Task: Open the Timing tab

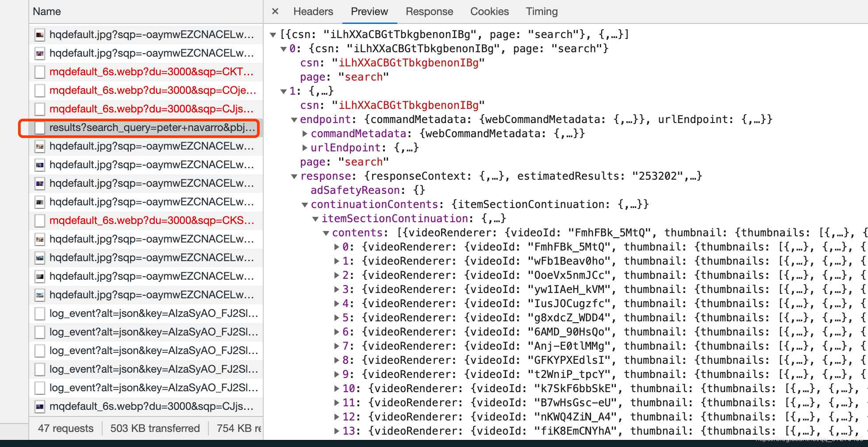Action: click(x=542, y=12)
